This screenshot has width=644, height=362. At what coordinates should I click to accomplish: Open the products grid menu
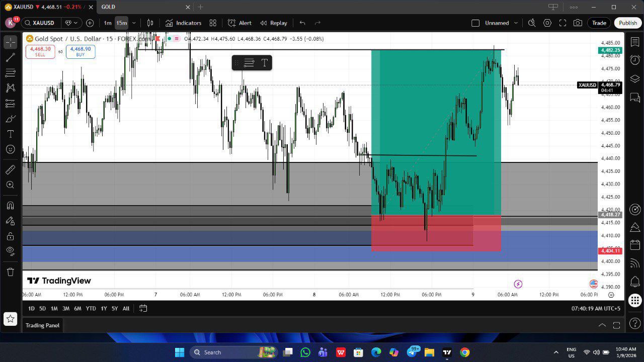tap(635, 301)
